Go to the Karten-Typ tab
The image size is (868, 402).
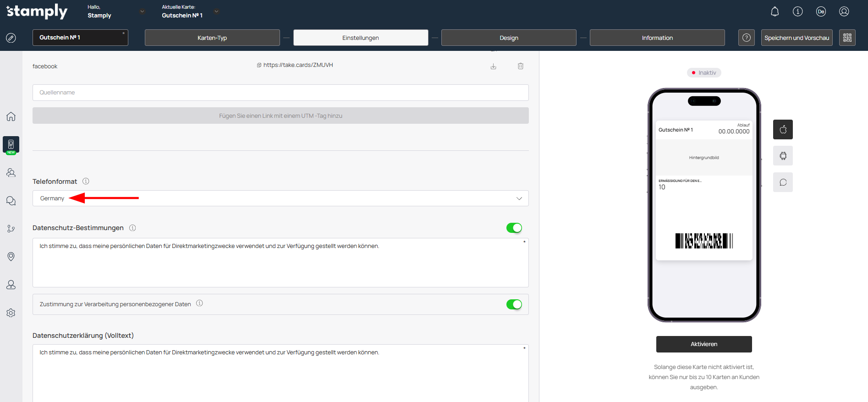pyautogui.click(x=212, y=38)
